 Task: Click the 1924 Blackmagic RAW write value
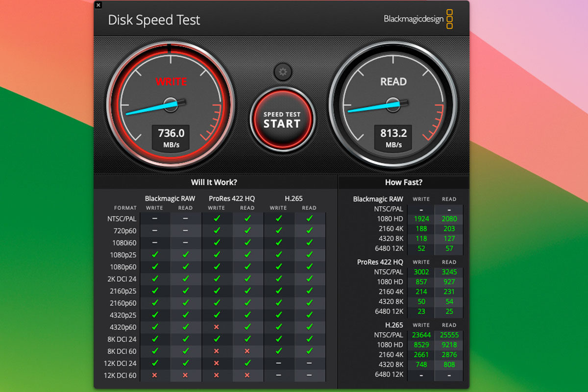click(421, 219)
